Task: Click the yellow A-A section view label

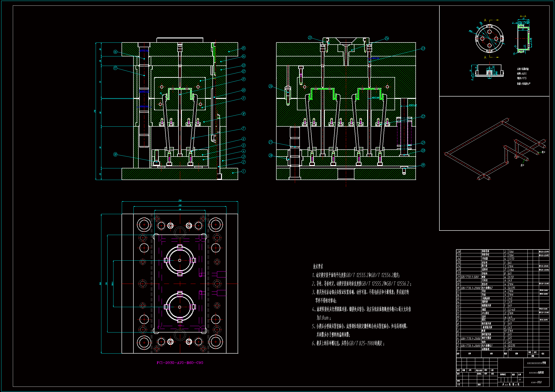Action: (523, 16)
